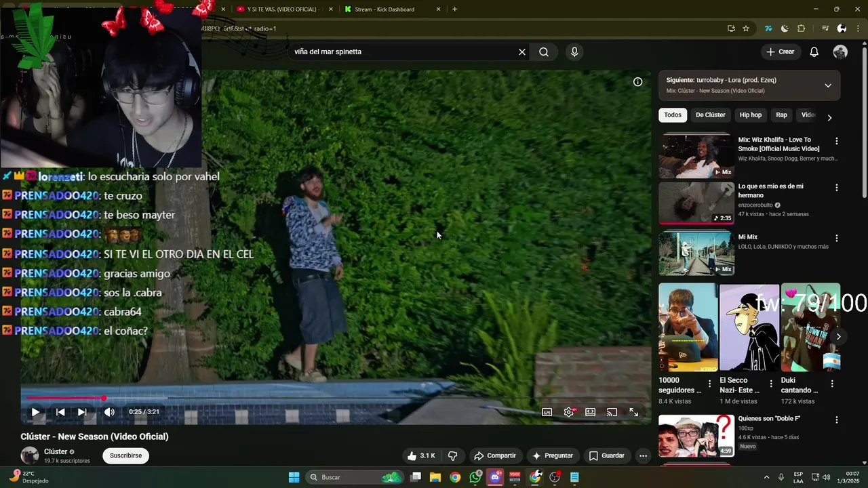The width and height of the screenshot is (868, 488).
Task: Cast the video to a TV
Action: (x=612, y=412)
